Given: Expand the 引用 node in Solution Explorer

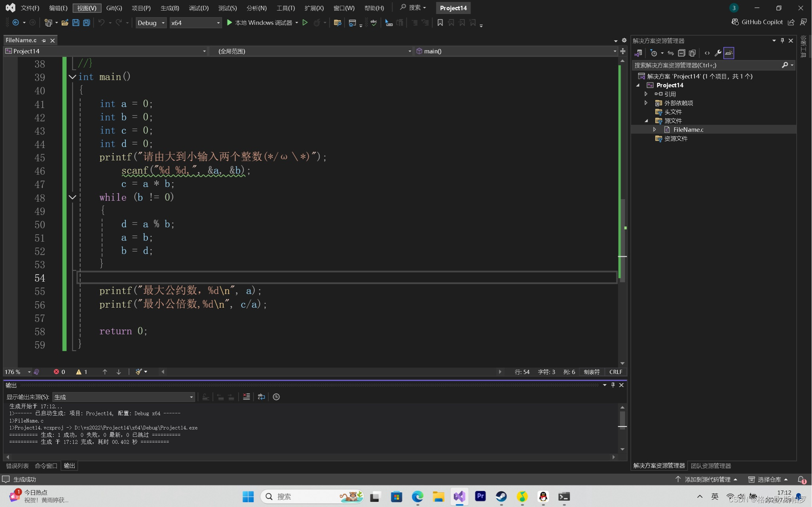Looking at the screenshot, I should point(646,94).
